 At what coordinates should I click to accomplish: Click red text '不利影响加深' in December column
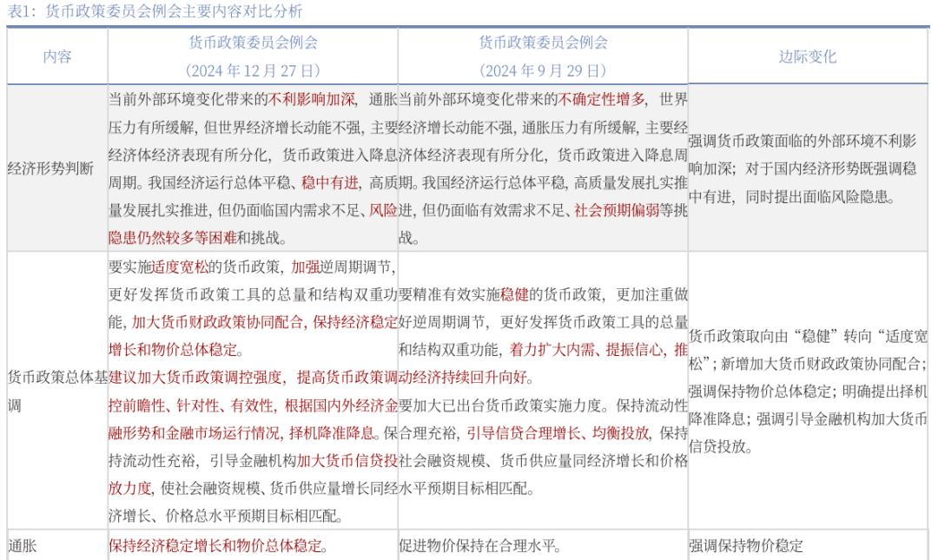[312, 99]
